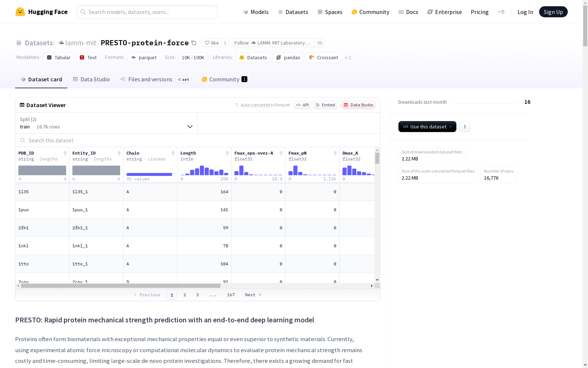Image resolution: width=588 pixels, height=368 pixels.
Task: Click the Embed button
Action: [325, 105]
